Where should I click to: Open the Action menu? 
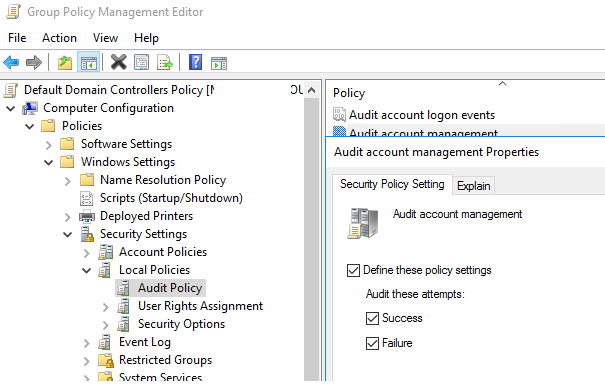(59, 38)
